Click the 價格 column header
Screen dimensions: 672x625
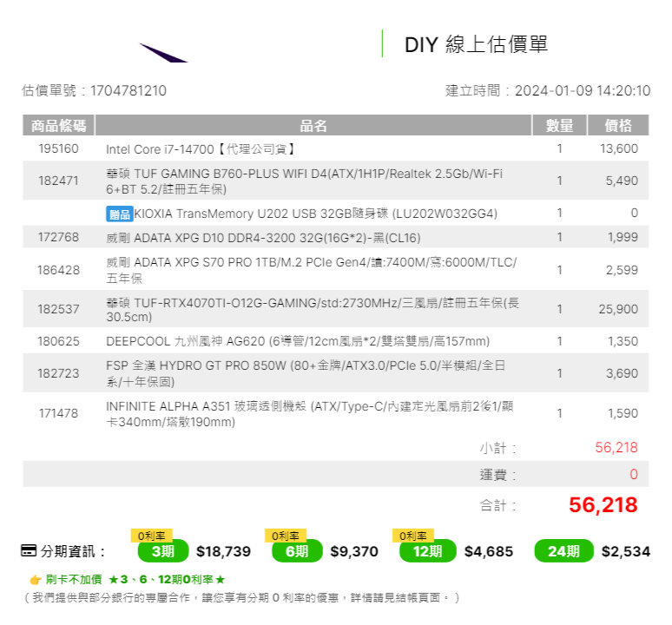point(618,126)
